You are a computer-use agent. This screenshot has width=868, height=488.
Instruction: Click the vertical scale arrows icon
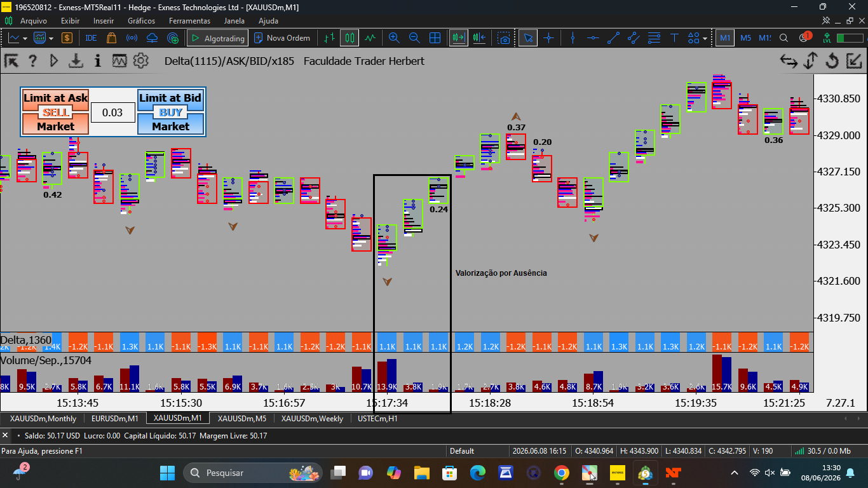pyautogui.click(x=810, y=61)
